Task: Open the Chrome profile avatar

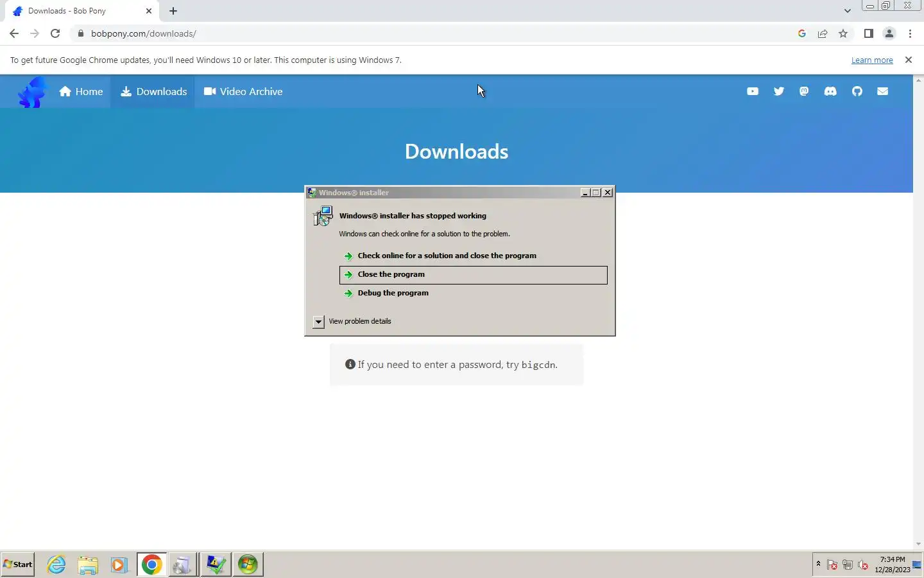Action: click(889, 33)
